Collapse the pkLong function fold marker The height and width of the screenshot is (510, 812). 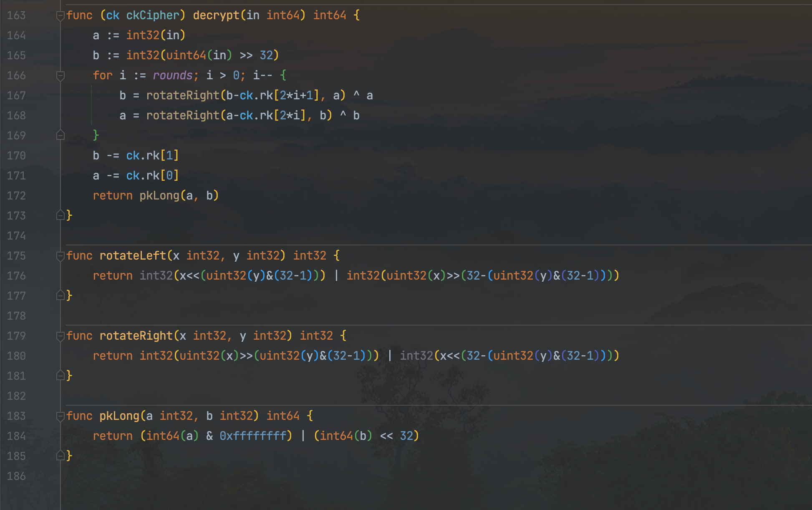click(x=60, y=416)
